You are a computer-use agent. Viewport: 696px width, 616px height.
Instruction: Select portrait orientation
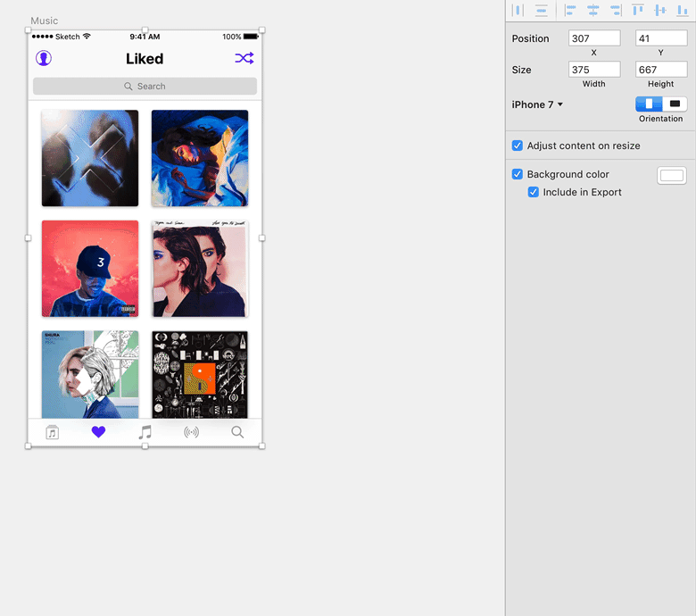coord(649,104)
